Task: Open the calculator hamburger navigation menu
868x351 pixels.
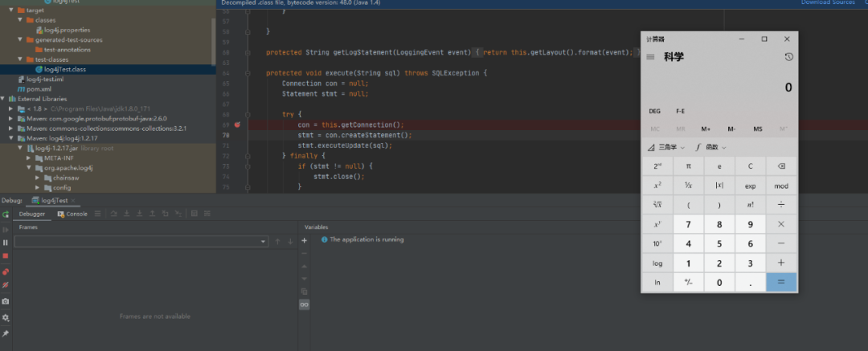Action: pyautogui.click(x=650, y=57)
